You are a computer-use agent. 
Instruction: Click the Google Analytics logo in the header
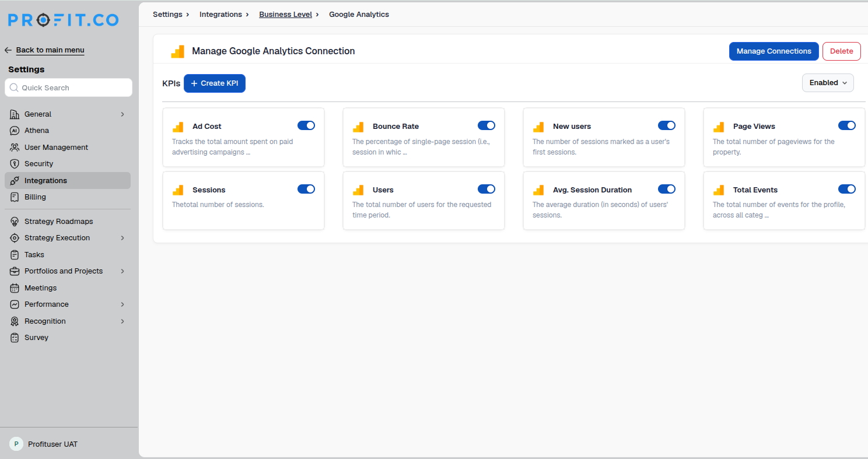point(177,51)
